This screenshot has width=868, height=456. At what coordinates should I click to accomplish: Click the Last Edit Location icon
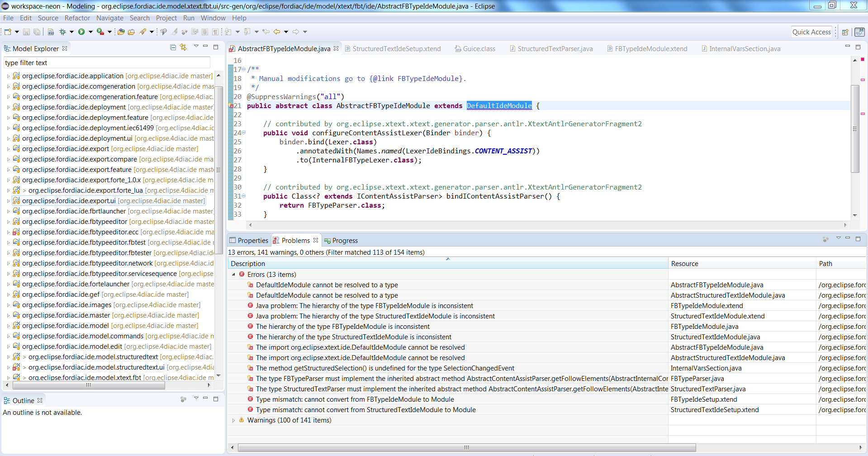pos(266,32)
